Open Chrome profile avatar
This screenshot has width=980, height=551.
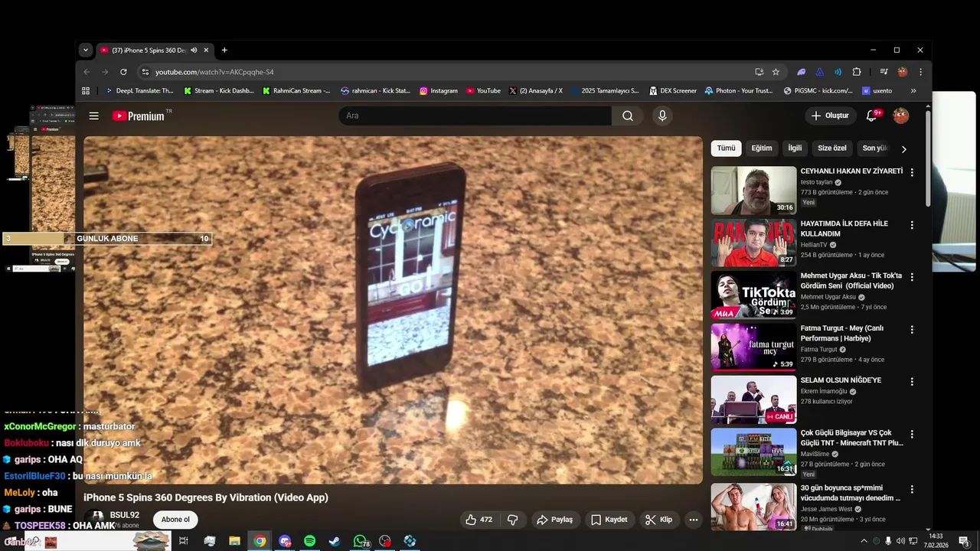pyautogui.click(x=903, y=72)
